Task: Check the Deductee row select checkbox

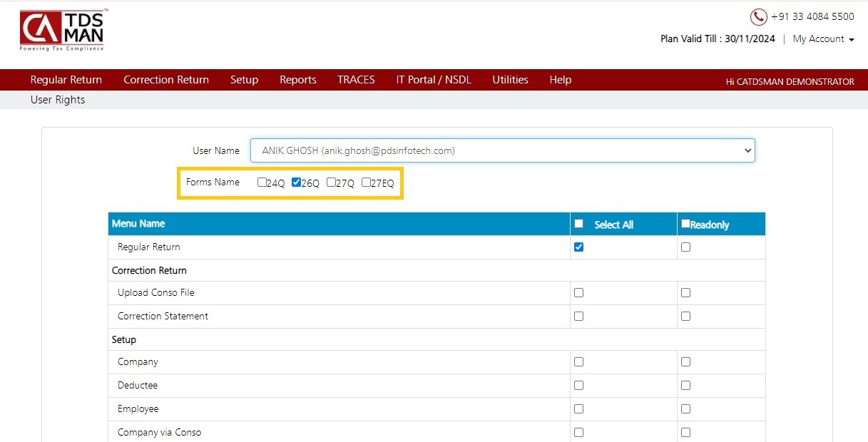Action: pos(578,386)
